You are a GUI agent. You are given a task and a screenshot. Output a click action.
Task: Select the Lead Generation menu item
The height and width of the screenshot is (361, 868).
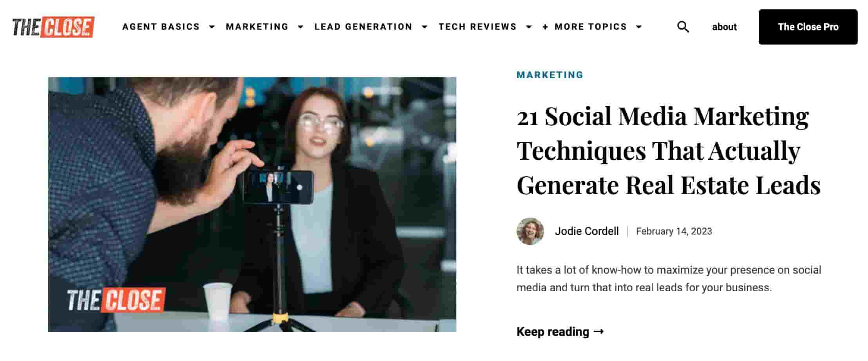tap(363, 27)
